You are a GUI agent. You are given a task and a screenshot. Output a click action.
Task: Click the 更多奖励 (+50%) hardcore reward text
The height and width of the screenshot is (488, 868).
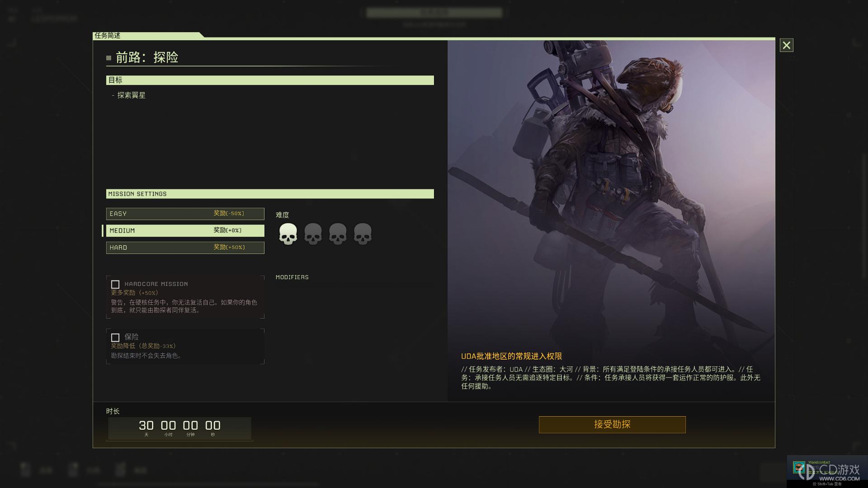coord(134,293)
